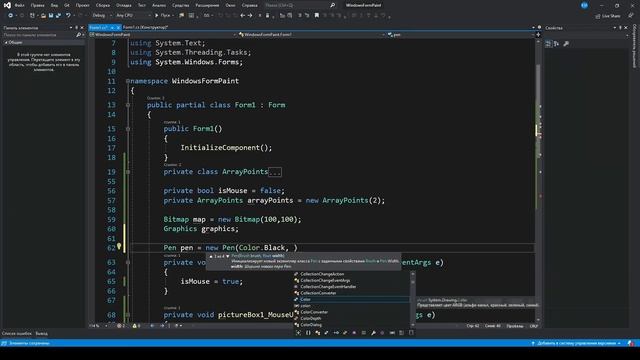640x360 pixels.
Task: Open the WindowsFormPaint.Form1 class dropdown
Action: tap(312, 35)
